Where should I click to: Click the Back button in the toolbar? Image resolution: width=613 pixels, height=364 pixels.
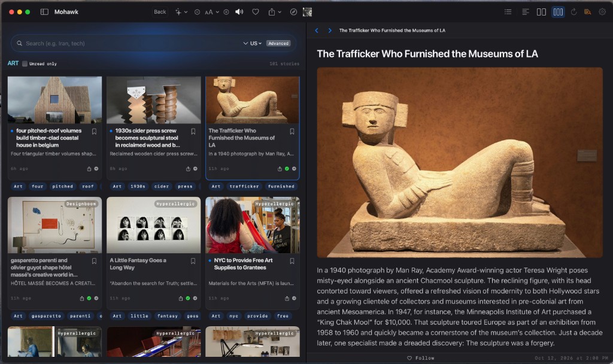coord(160,12)
